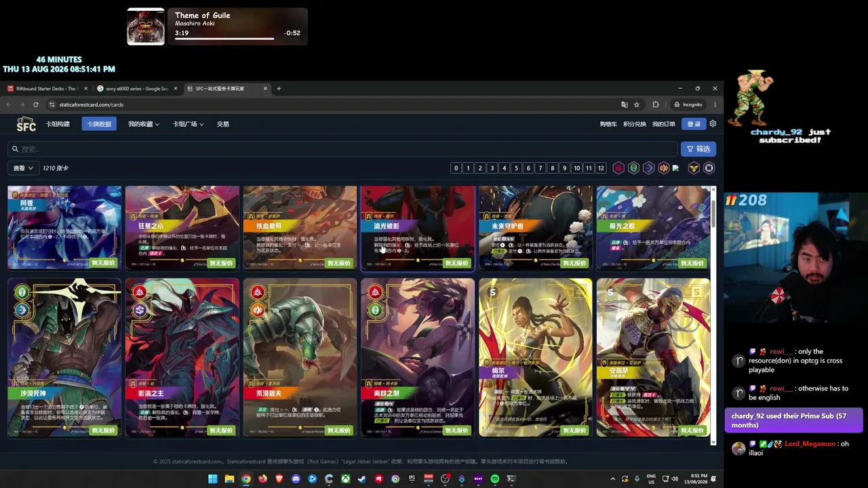This screenshot has width=868, height=488.
Task: Launch Firefox from the taskbar
Action: point(262,479)
